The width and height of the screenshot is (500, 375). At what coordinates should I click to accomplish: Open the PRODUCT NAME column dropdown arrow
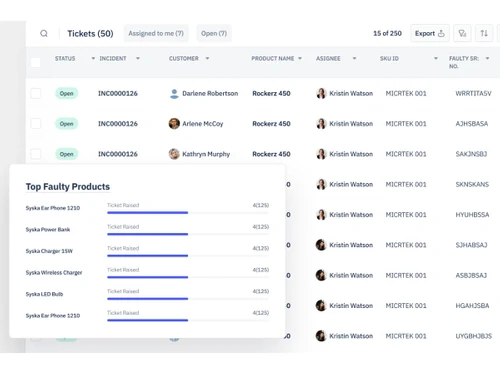coord(300,58)
